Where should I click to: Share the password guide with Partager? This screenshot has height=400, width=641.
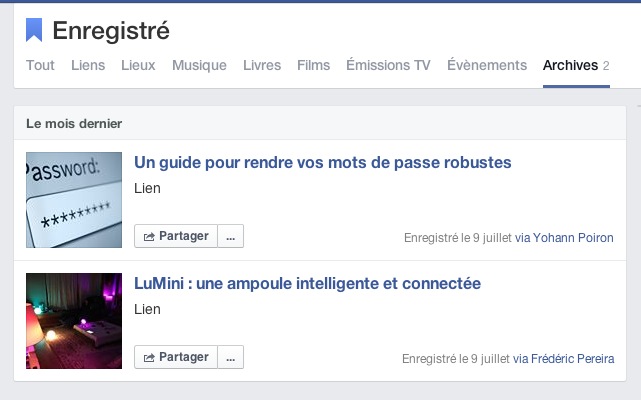pos(176,237)
